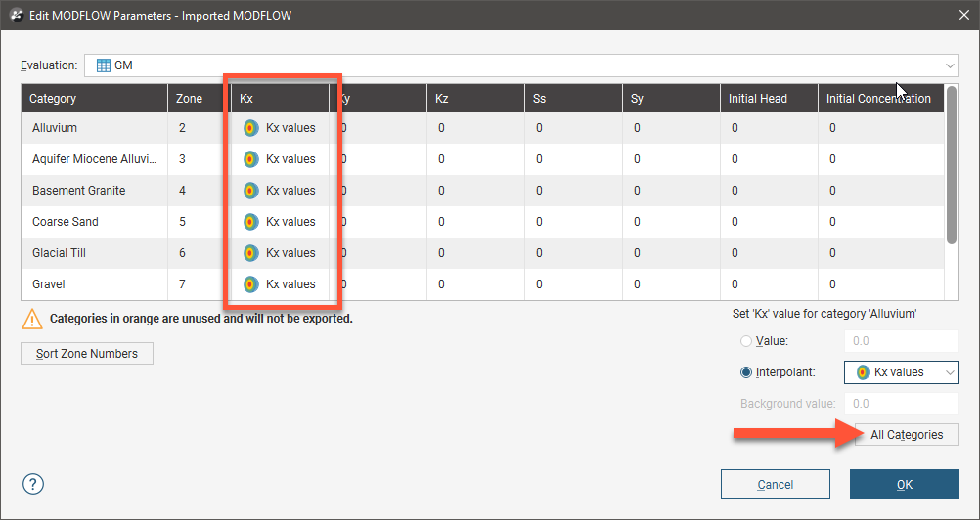Apply to All Categories button
980x520 pixels.
pyautogui.click(x=907, y=435)
